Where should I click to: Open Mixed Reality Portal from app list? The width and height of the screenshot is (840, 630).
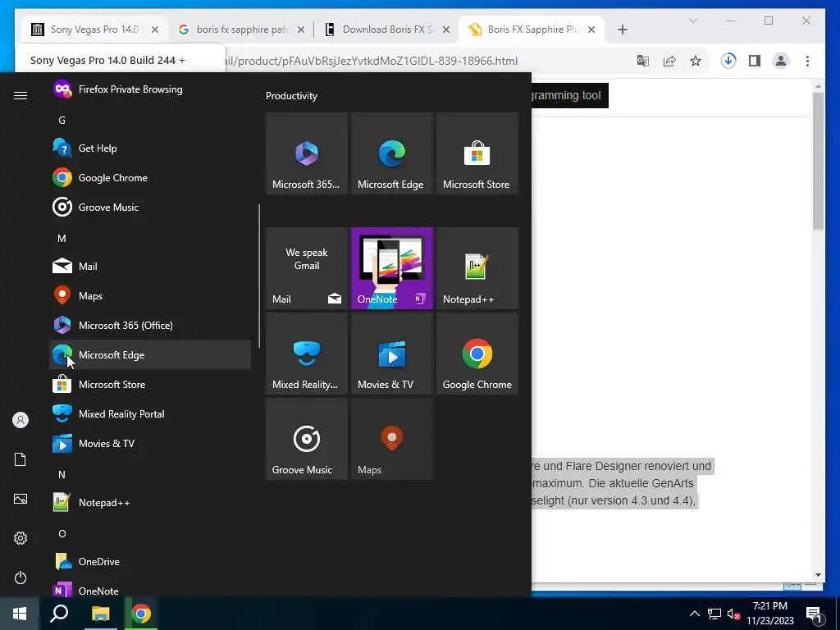150,413
